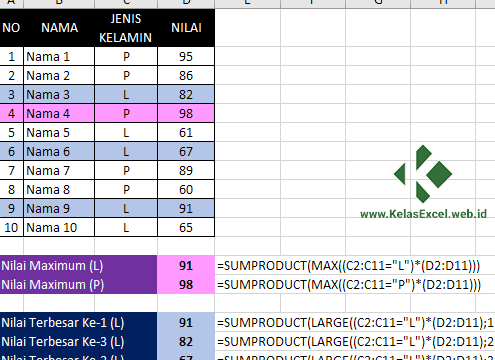This screenshot has height=360, width=495.
Task: Select the result 91 beside Nilai Maximum (L)
Action: click(x=186, y=265)
